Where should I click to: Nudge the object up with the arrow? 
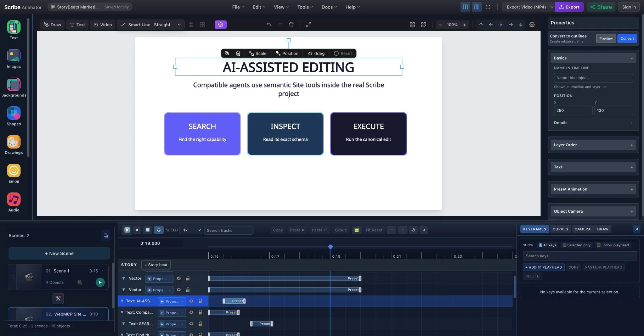481,24
